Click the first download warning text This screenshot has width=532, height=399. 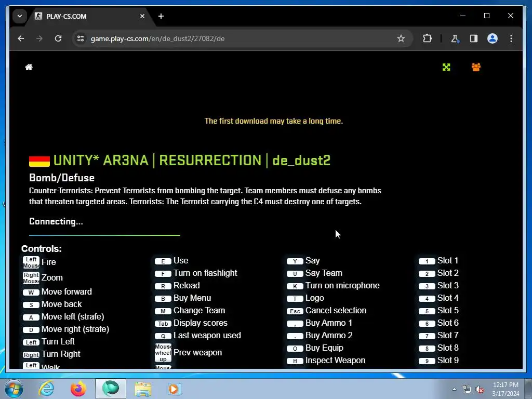coord(274,121)
